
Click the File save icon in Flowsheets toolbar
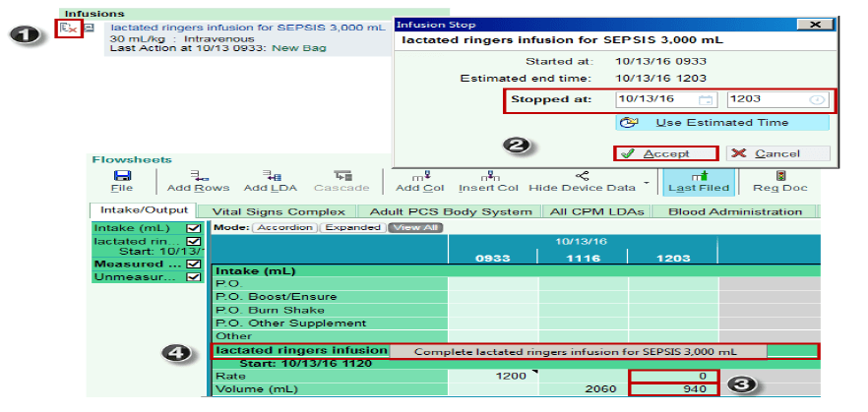(x=122, y=176)
